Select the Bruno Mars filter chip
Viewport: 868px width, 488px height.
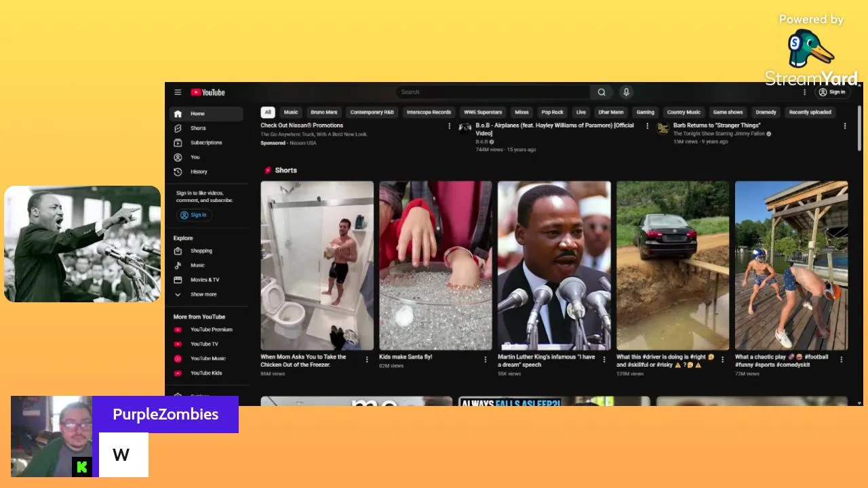323,113
